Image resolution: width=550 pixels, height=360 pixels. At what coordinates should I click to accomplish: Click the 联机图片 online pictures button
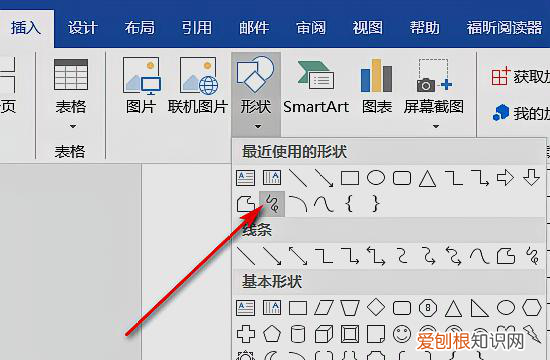point(198,86)
